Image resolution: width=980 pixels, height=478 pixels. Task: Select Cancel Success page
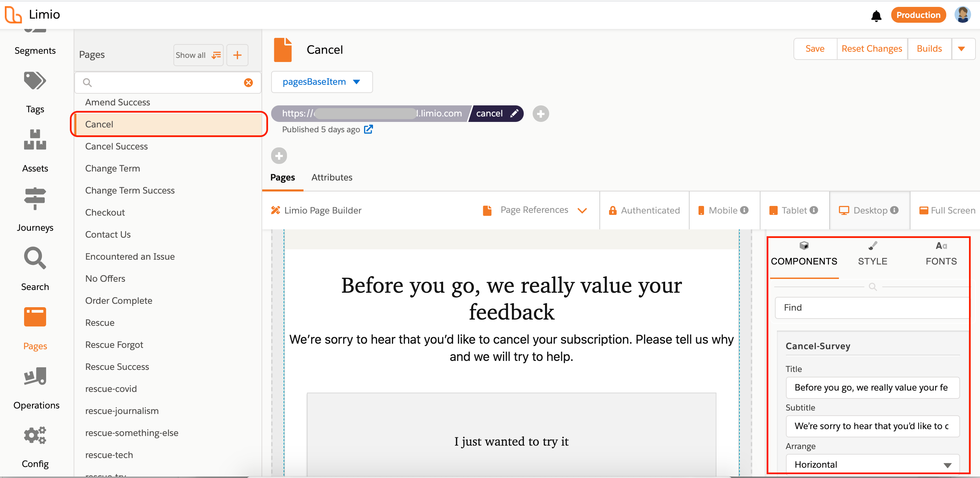click(x=168, y=146)
